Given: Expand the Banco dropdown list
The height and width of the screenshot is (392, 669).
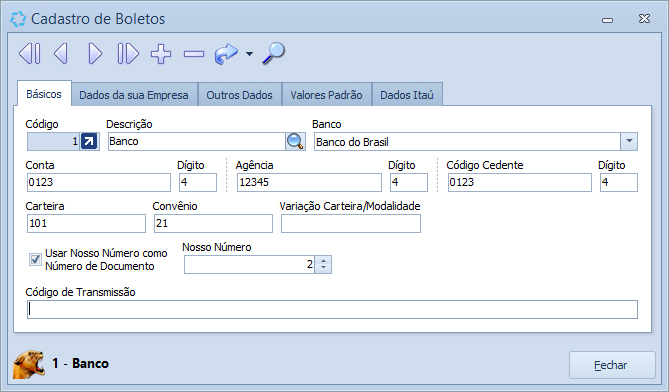Looking at the screenshot, I should 629,141.
